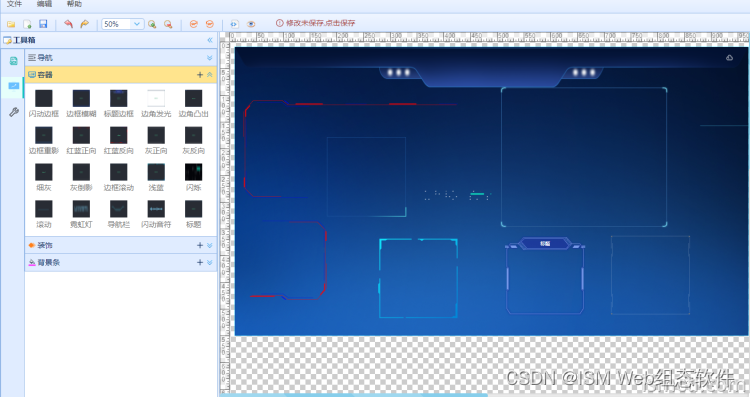Expand the 装饰 section chevron
The width and height of the screenshot is (750, 397).
(210, 245)
